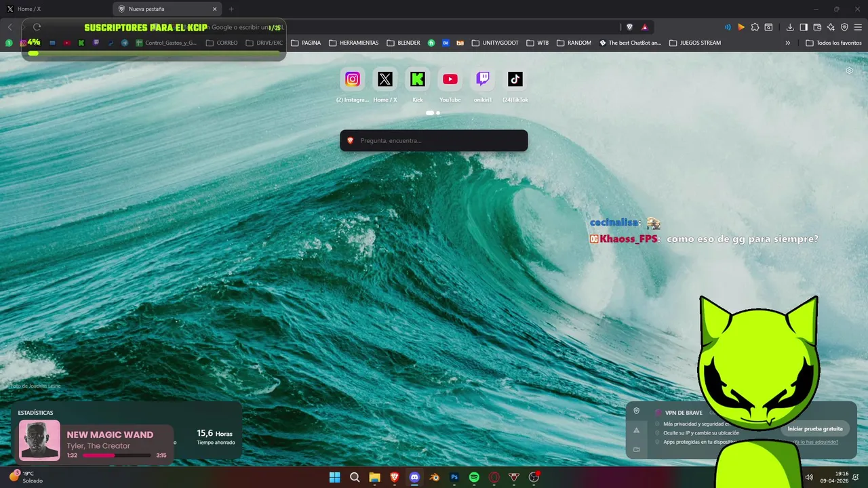Open the Instagram shortcut tile
868x488 pixels.
[x=353, y=79]
